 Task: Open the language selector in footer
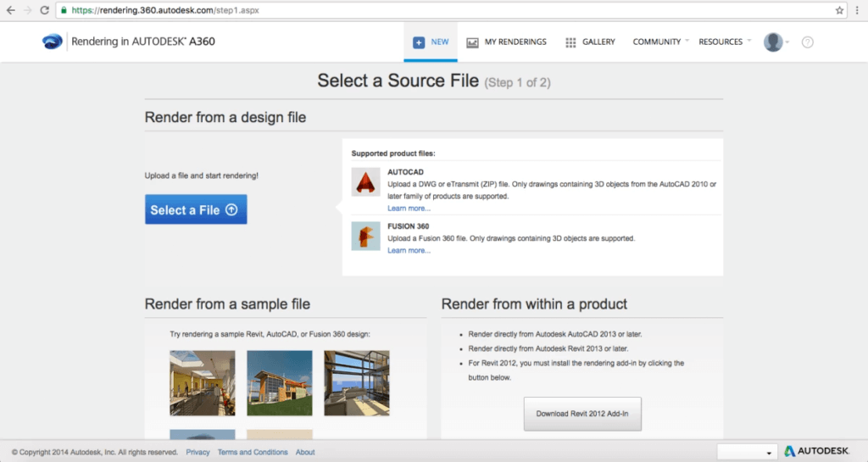[x=746, y=452]
